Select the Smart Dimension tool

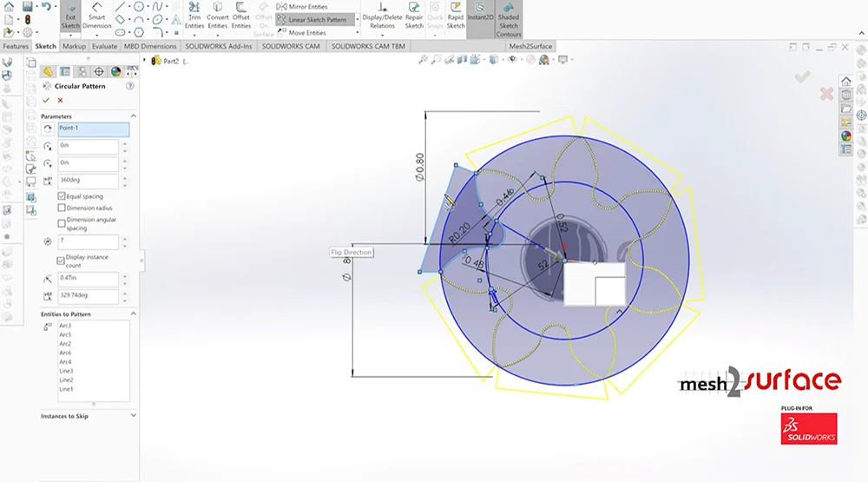(96, 17)
